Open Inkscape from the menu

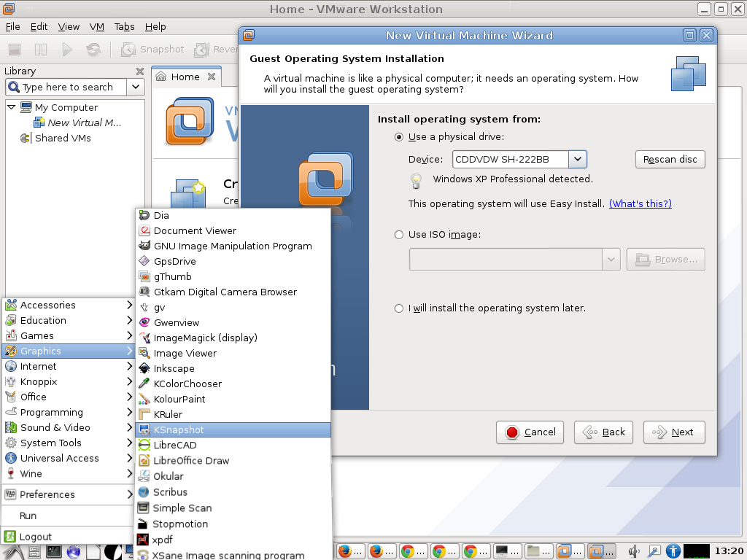[233, 368]
